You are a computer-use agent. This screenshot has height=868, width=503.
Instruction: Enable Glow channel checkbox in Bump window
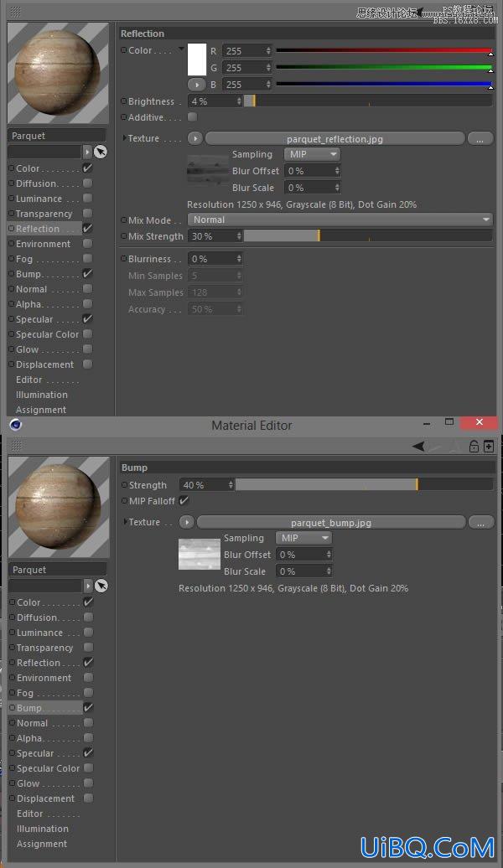[x=89, y=783]
